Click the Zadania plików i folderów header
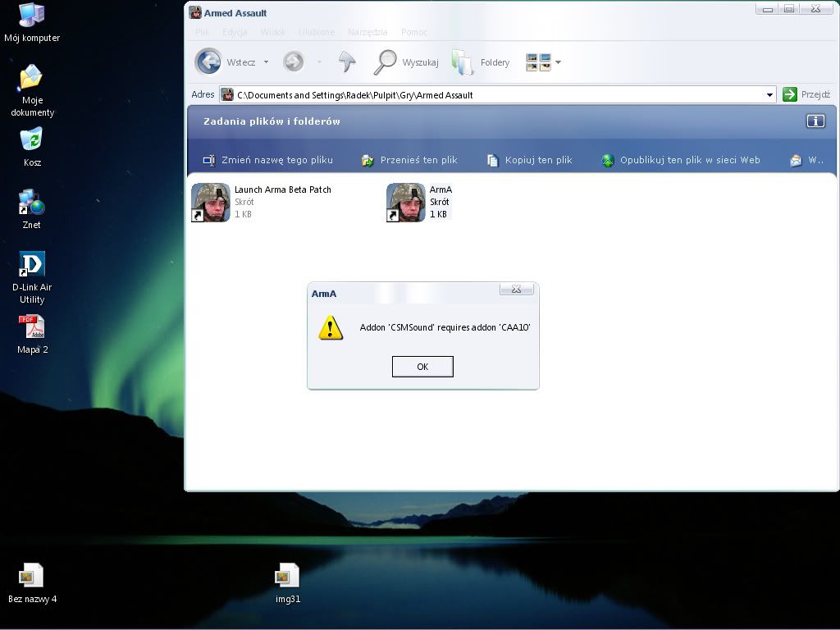The width and height of the screenshot is (840, 630). (272, 121)
